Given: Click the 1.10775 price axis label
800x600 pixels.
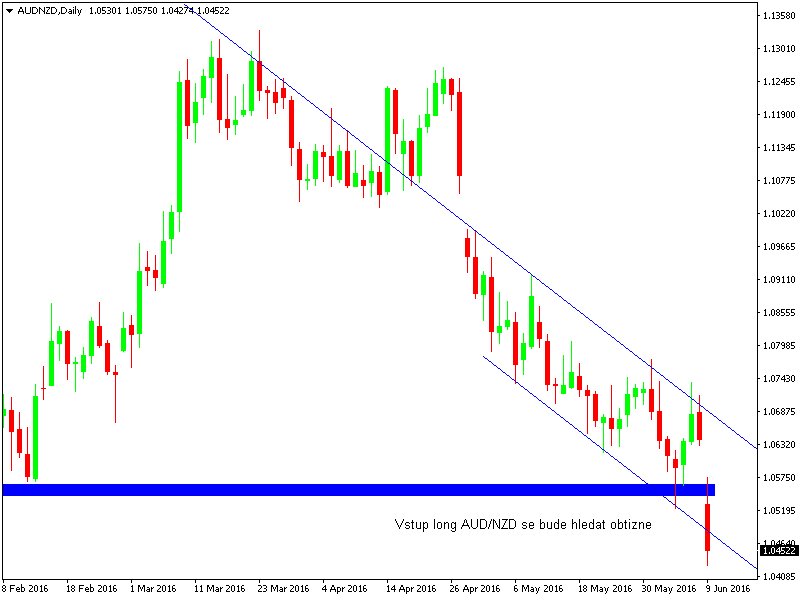Looking at the screenshot, I should (x=779, y=181).
